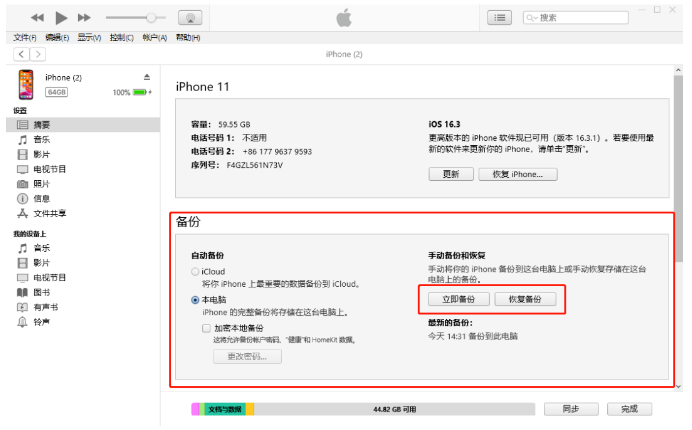Go back with the left arrow
The width and height of the screenshot is (692, 430).
pos(22,54)
